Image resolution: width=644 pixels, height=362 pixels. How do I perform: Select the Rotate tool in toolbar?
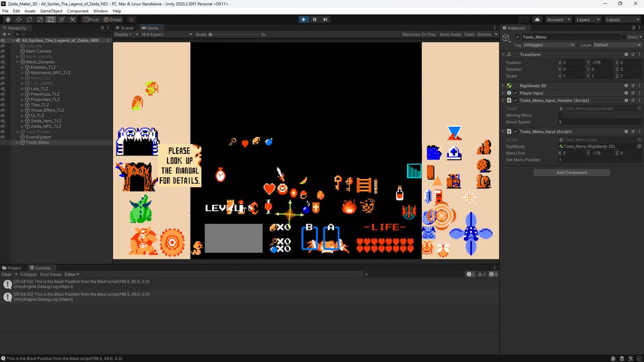click(29, 20)
